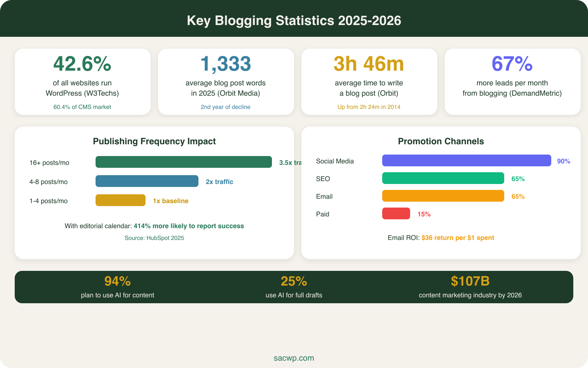Image resolution: width=588 pixels, height=368 pixels.
Task: Click the 3h 46m writing time card
Action: pyautogui.click(x=369, y=81)
